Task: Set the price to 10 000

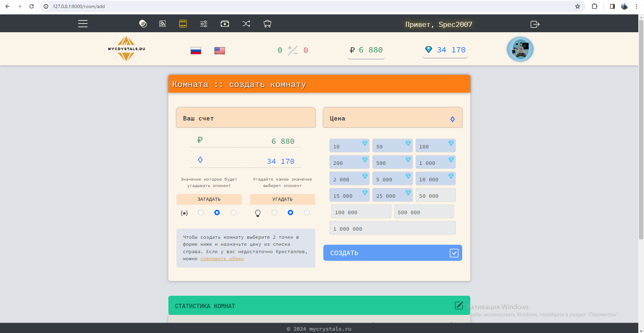Action: pyautogui.click(x=435, y=179)
